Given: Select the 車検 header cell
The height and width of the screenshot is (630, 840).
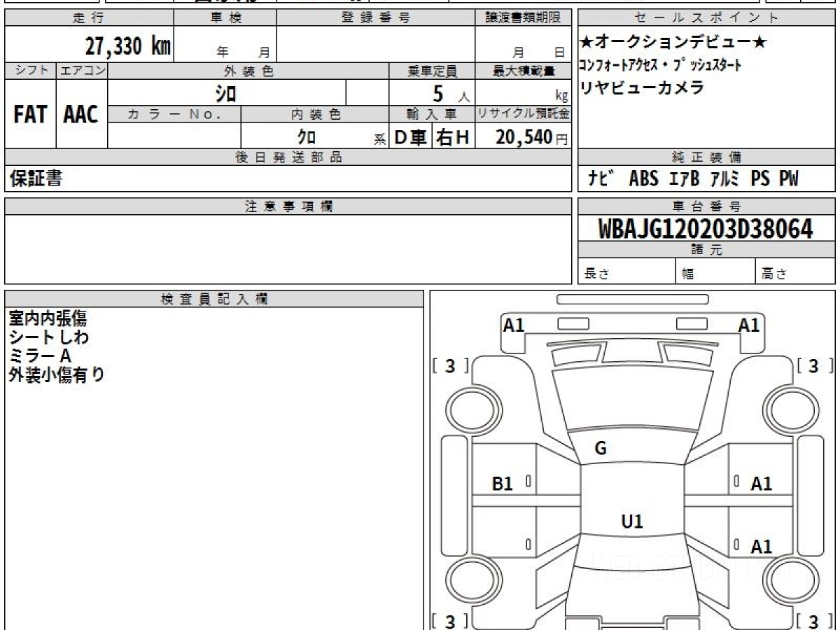Looking at the screenshot, I should point(225,18).
